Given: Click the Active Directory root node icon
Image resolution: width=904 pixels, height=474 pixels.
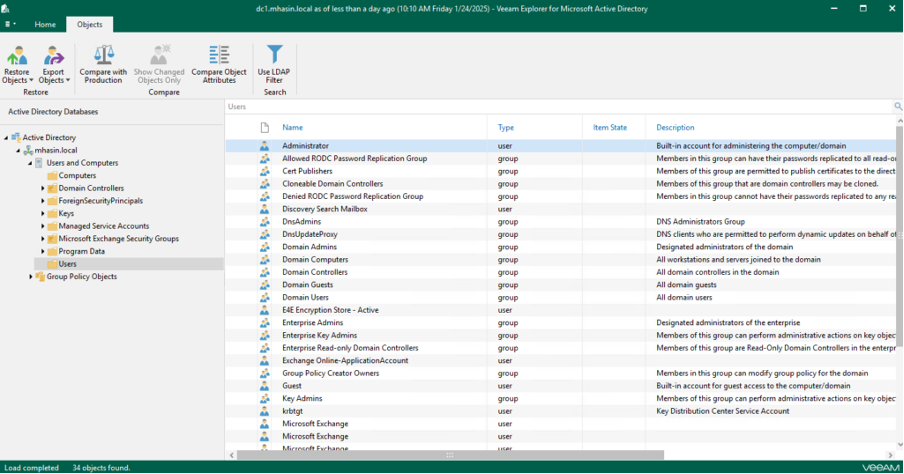Looking at the screenshot, I should pos(16,137).
